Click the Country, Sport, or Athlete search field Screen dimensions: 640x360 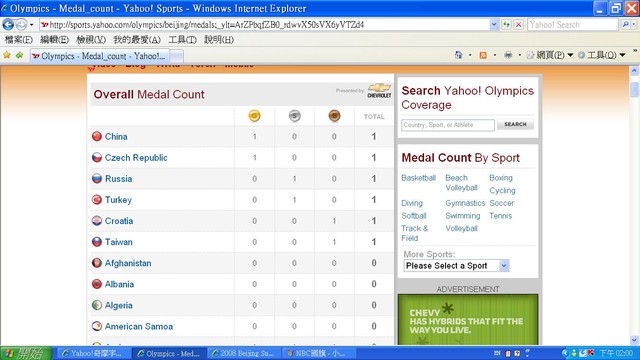(448, 125)
